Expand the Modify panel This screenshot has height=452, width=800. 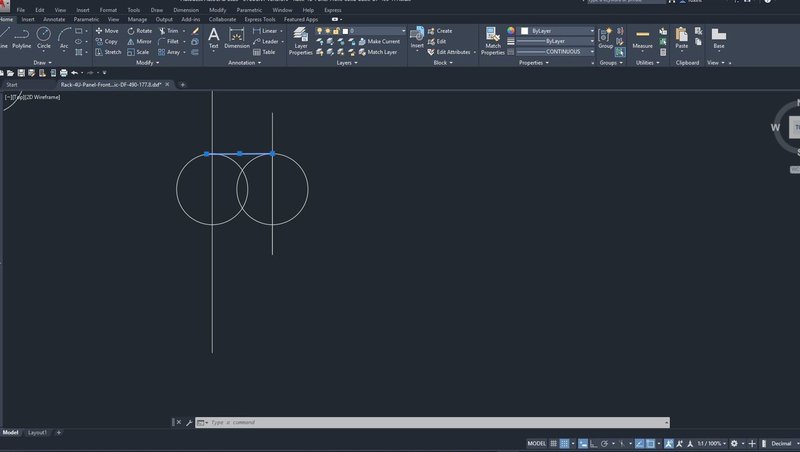pyautogui.click(x=147, y=63)
